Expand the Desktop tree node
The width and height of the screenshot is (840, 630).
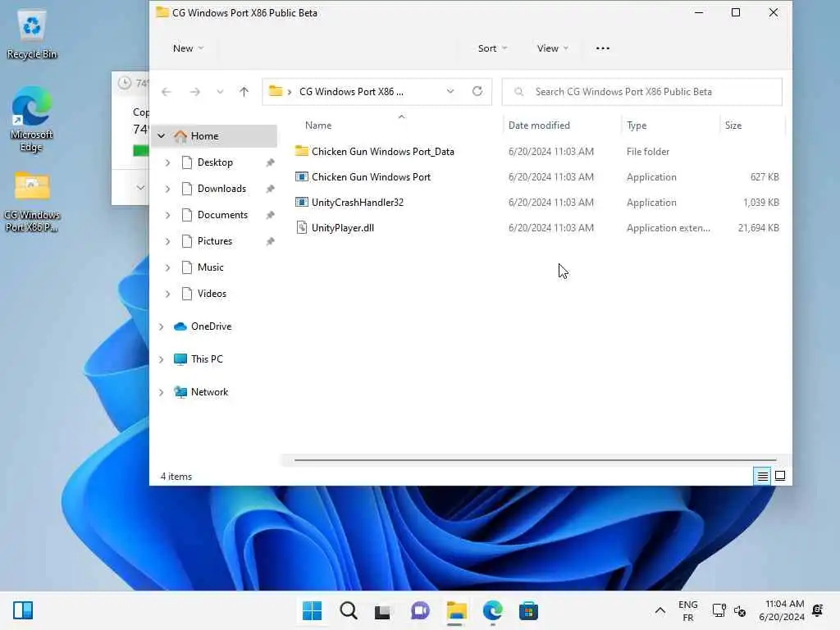tap(167, 162)
